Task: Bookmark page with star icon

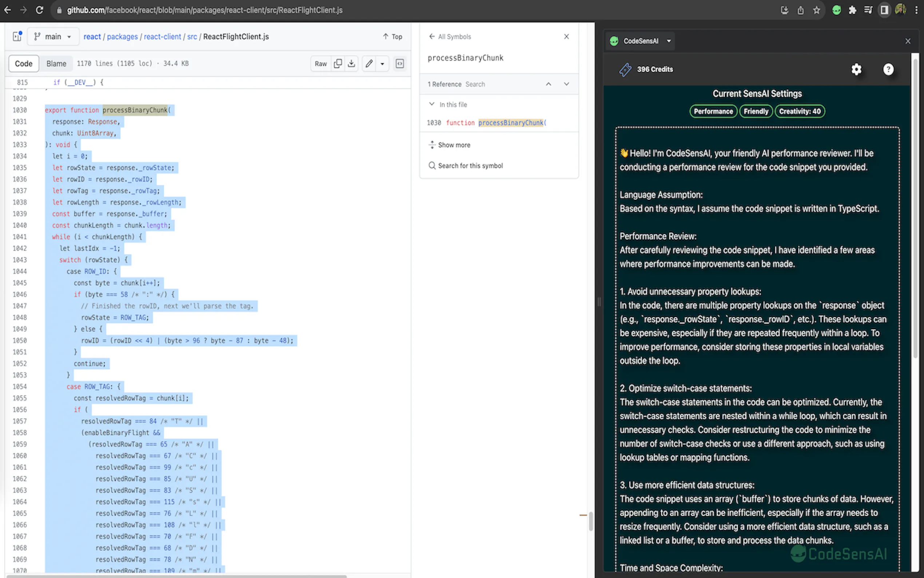Action: click(x=816, y=10)
